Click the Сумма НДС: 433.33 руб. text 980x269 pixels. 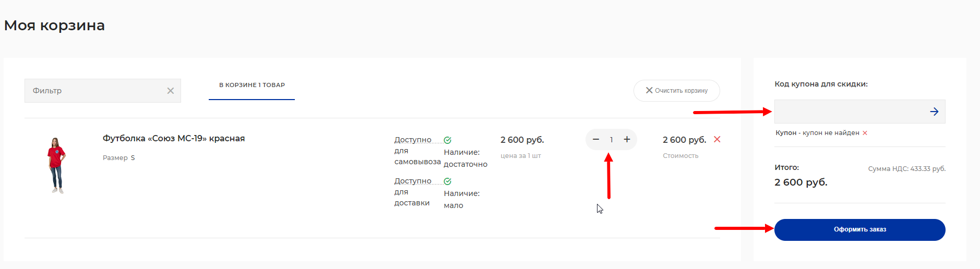906,168
